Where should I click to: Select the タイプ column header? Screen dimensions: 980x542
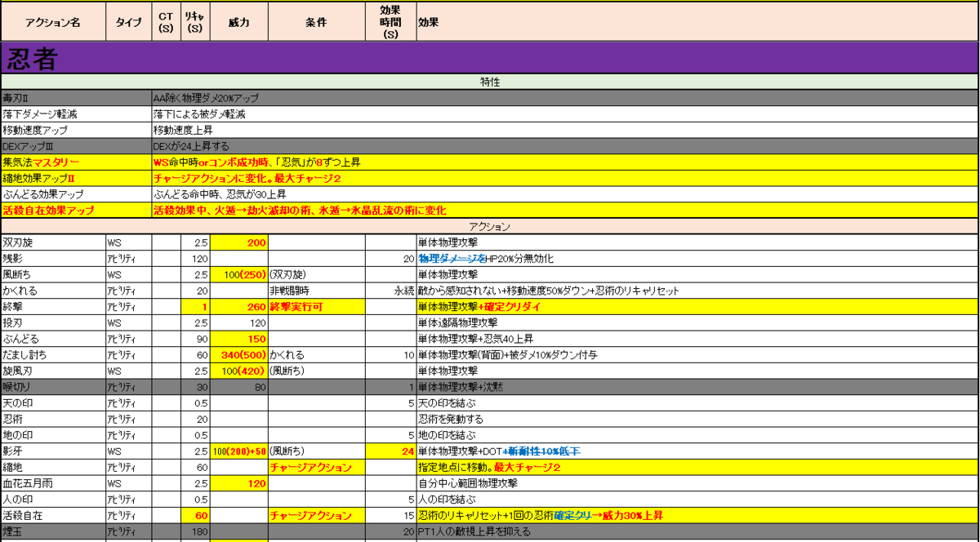point(127,23)
